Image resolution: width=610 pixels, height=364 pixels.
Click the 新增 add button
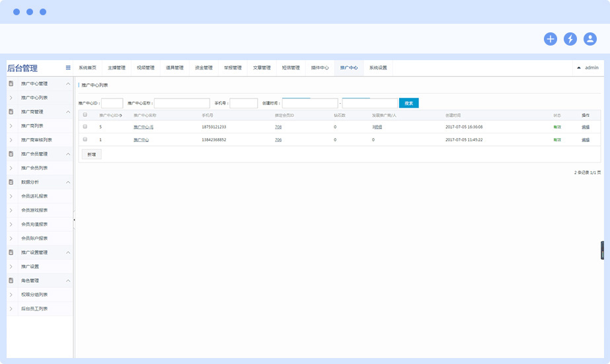click(x=91, y=153)
